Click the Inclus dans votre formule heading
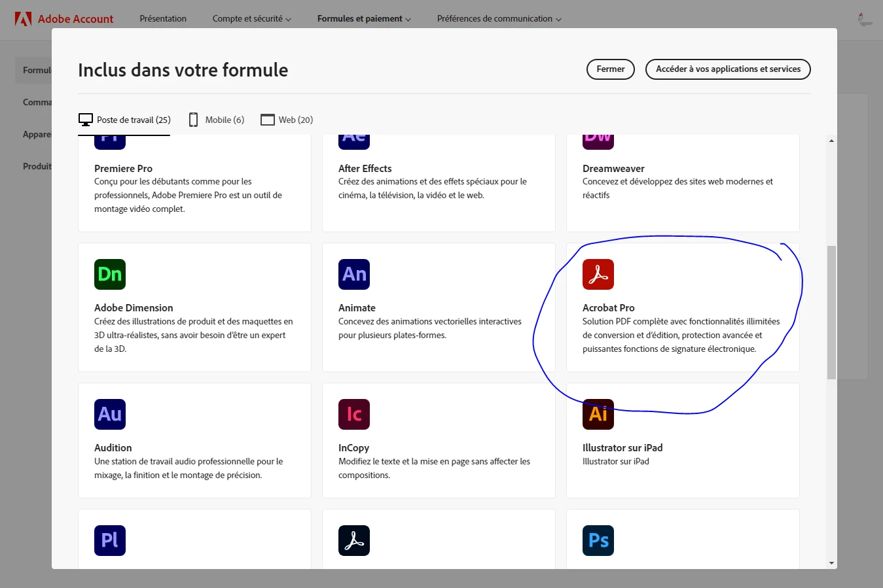 (183, 70)
